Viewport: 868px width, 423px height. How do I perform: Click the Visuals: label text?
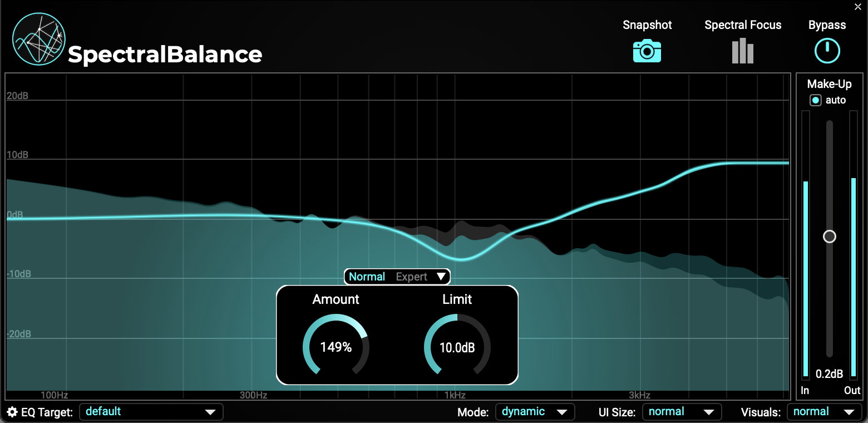pos(761,412)
